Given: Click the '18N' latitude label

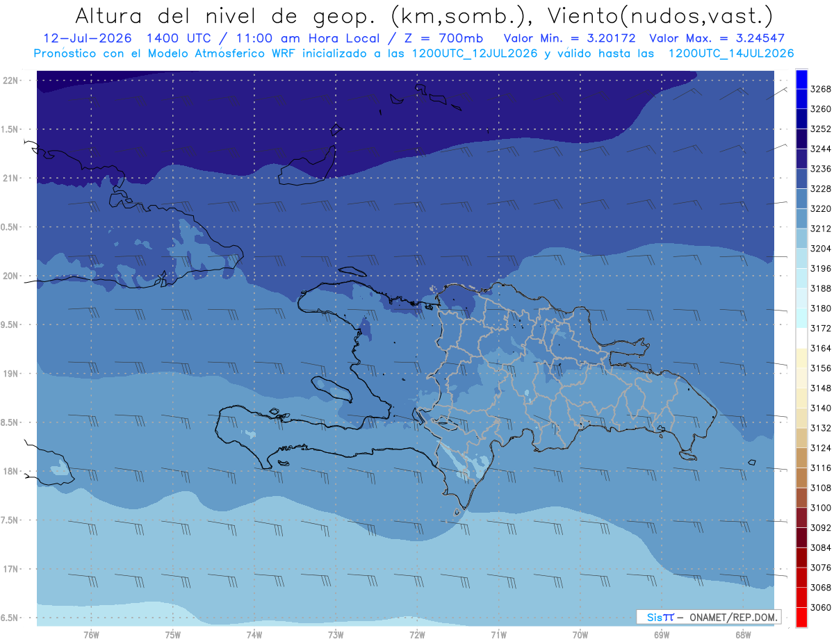Looking at the screenshot, I should (12, 471).
